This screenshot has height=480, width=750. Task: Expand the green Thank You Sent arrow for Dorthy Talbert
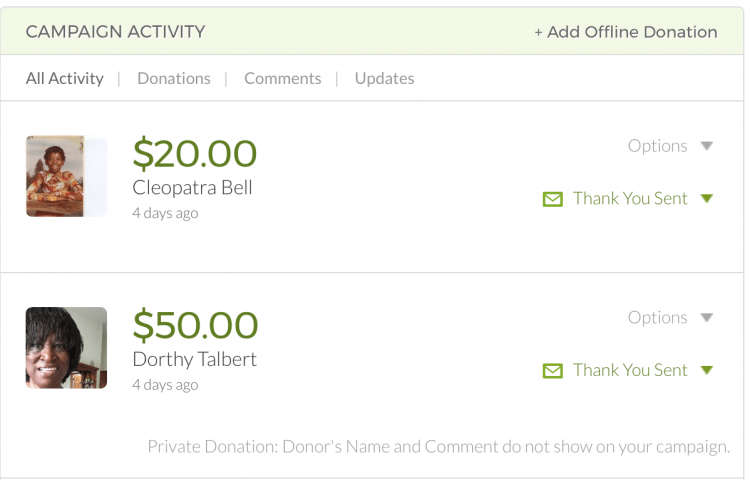pyautogui.click(x=707, y=370)
